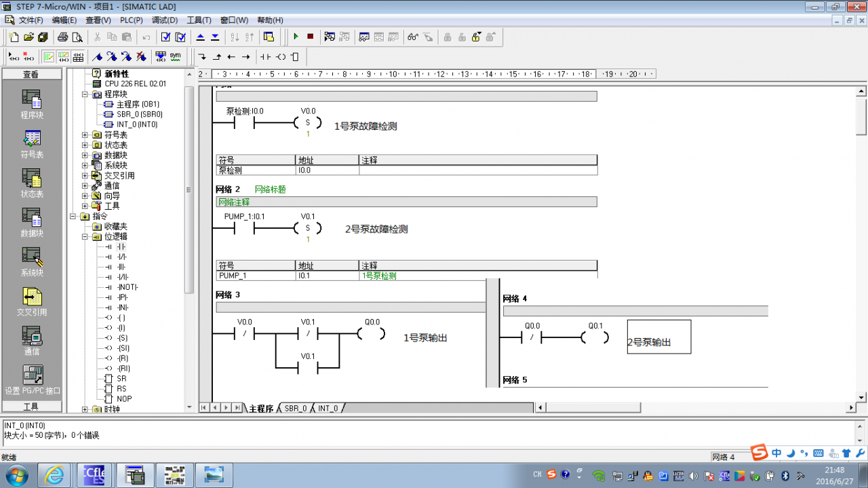The height and width of the screenshot is (488, 868).
Task: Collapse the 程序块 tree node
Action: pos(85,94)
